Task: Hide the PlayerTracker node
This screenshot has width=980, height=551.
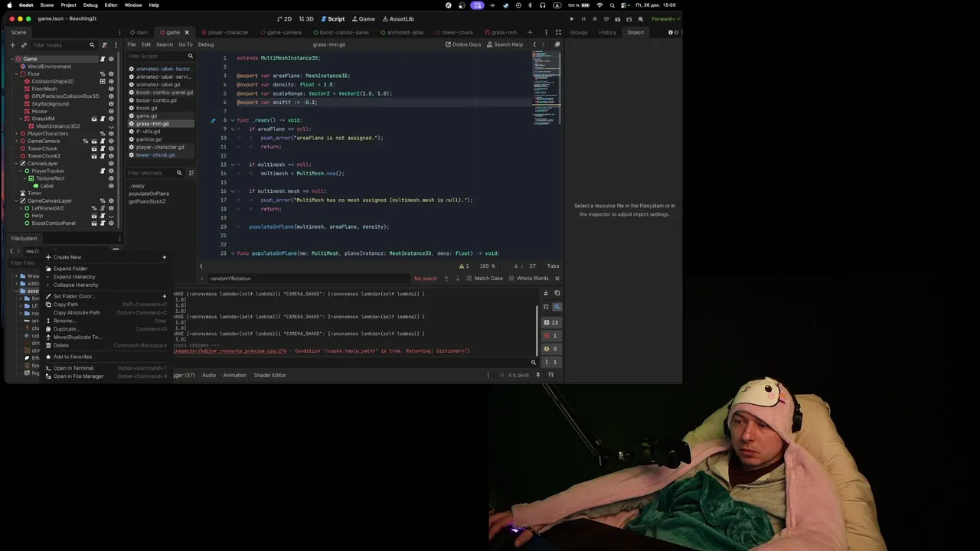Action: [111, 171]
